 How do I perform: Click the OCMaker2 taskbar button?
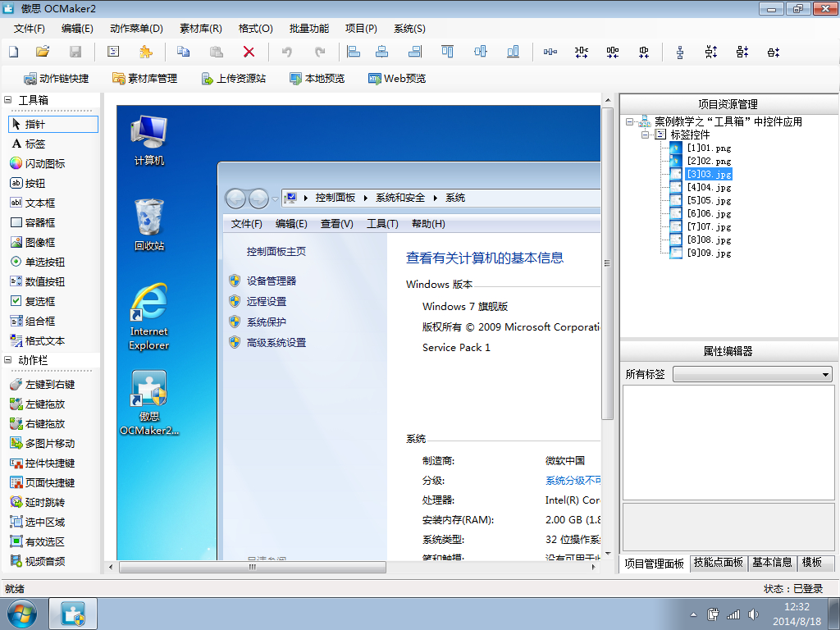(73, 614)
